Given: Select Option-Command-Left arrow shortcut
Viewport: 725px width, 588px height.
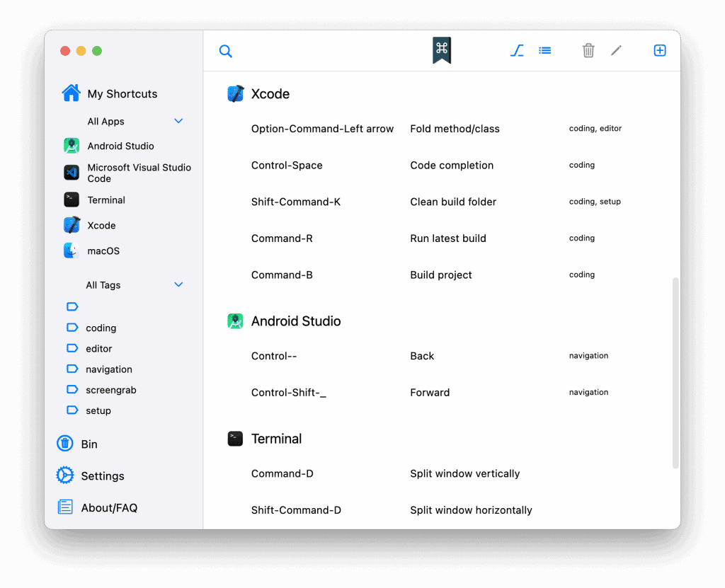Looking at the screenshot, I should pos(322,129).
